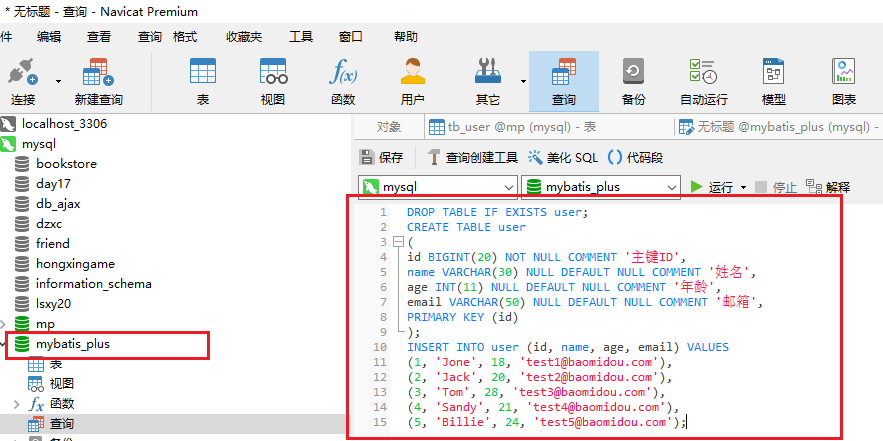Open the 视图 view toolbar icon
The height and width of the screenshot is (441, 883).
273,82
